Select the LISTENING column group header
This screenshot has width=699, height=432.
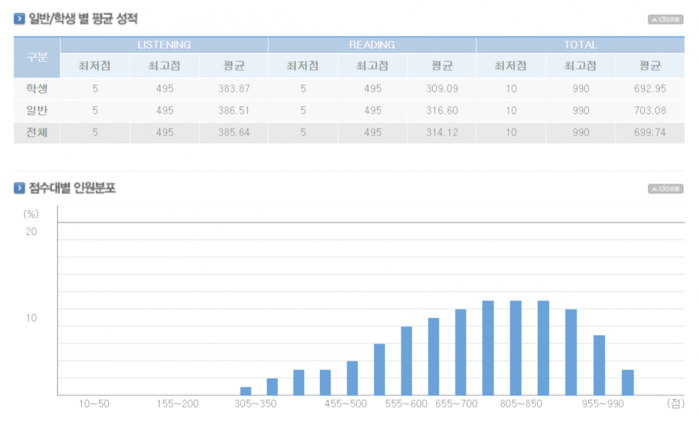coord(163,45)
